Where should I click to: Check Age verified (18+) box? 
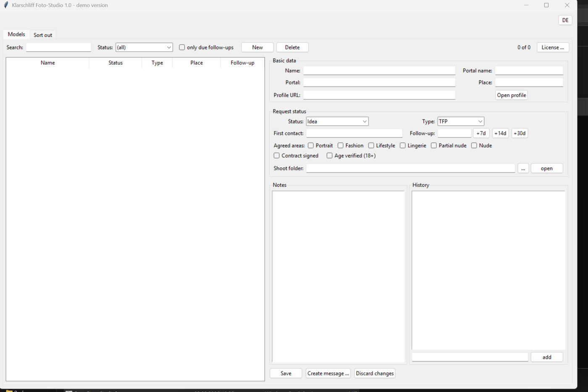[330, 155]
